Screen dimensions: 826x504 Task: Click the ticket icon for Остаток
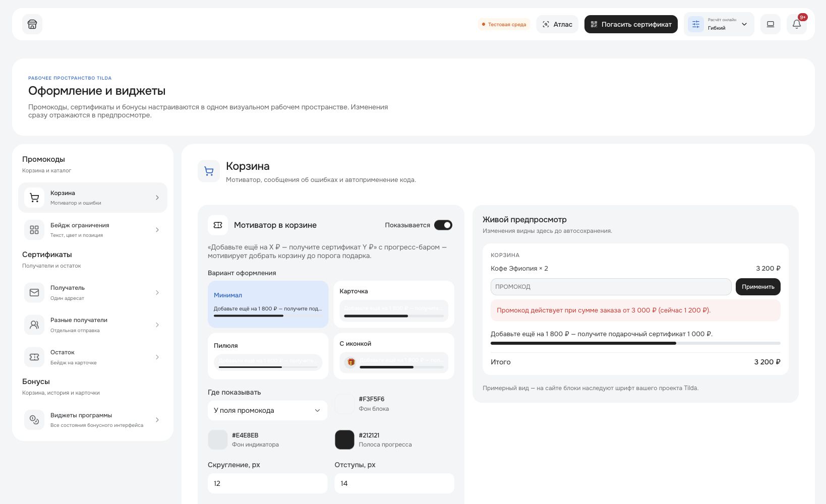tap(34, 357)
